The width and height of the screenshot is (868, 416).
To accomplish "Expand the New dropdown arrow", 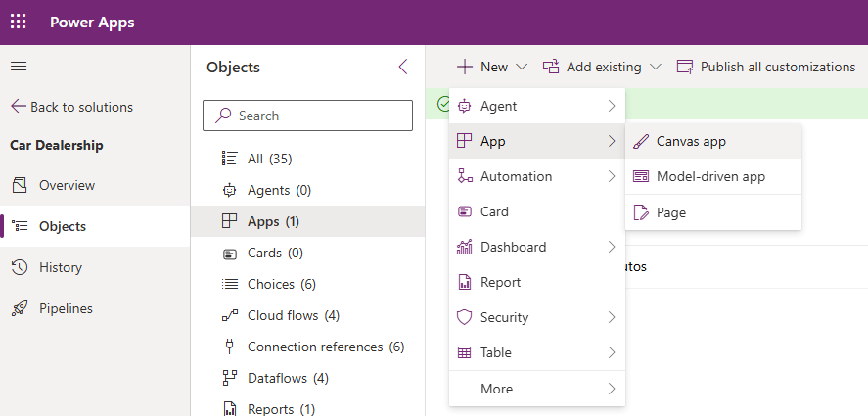I will click(521, 68).
